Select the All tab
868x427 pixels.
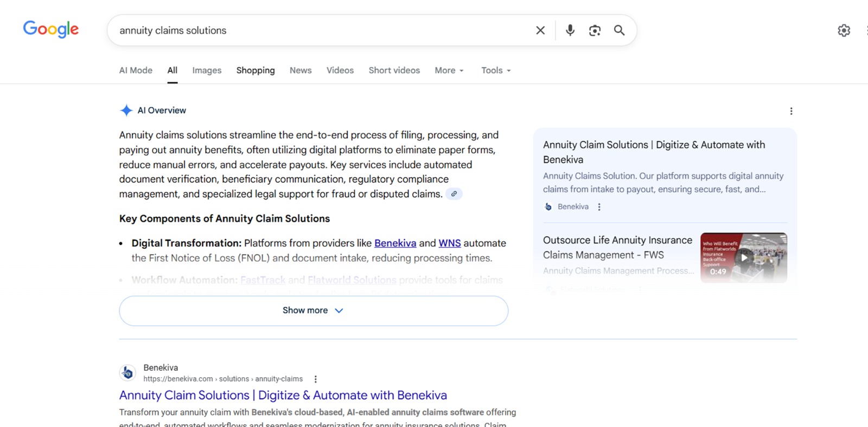(x=173, y=70)
